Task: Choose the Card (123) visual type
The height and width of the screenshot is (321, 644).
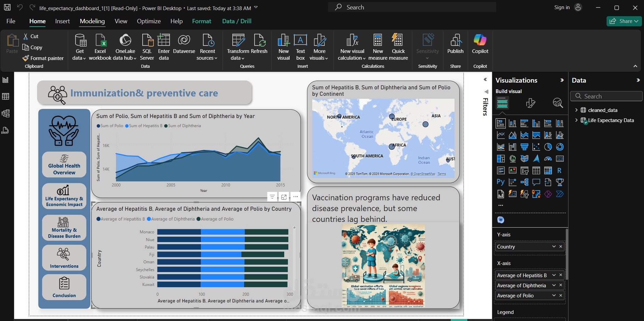Action: coord(560,159)
